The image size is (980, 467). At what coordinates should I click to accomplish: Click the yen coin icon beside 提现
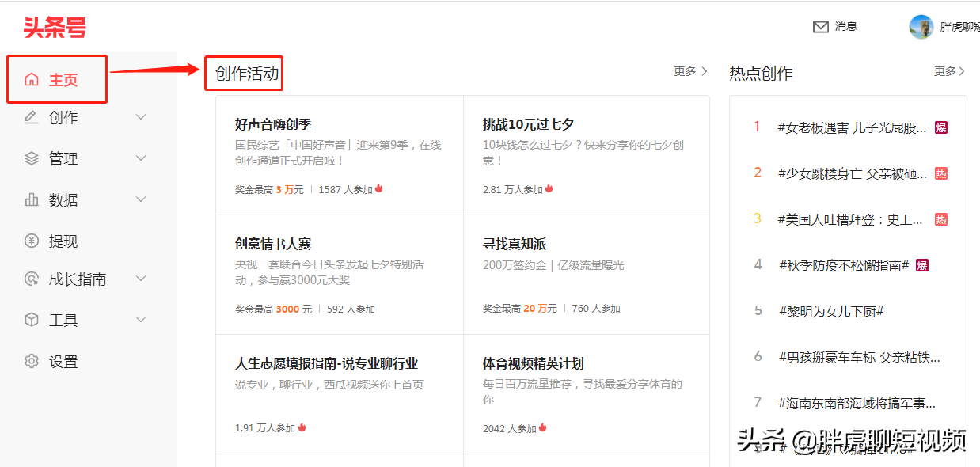point(32,241)
